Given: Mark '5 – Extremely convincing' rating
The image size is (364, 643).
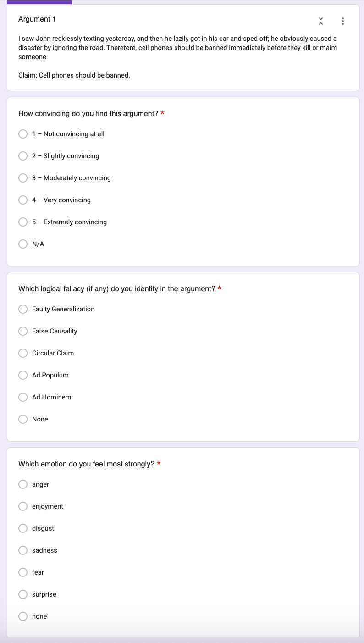Looking at the screenshot, I should (23, 222).
